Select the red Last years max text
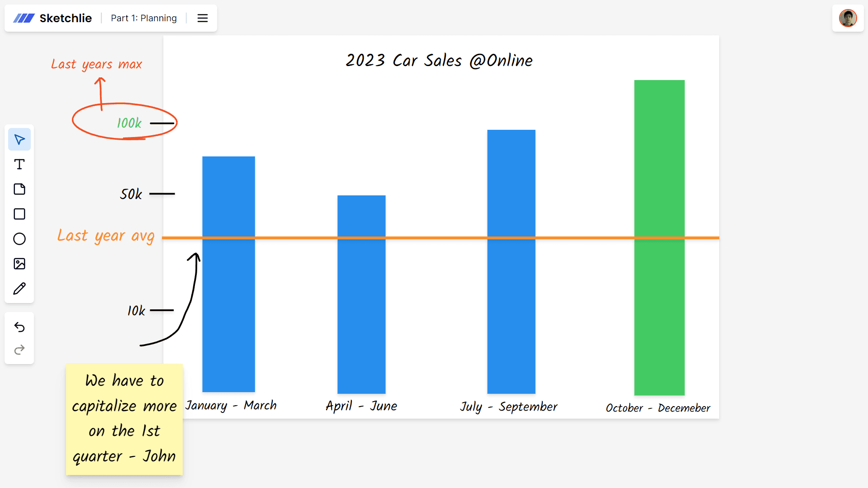Image resolution: width=868 pixels, height=488 pixels. tap(96, 64)
